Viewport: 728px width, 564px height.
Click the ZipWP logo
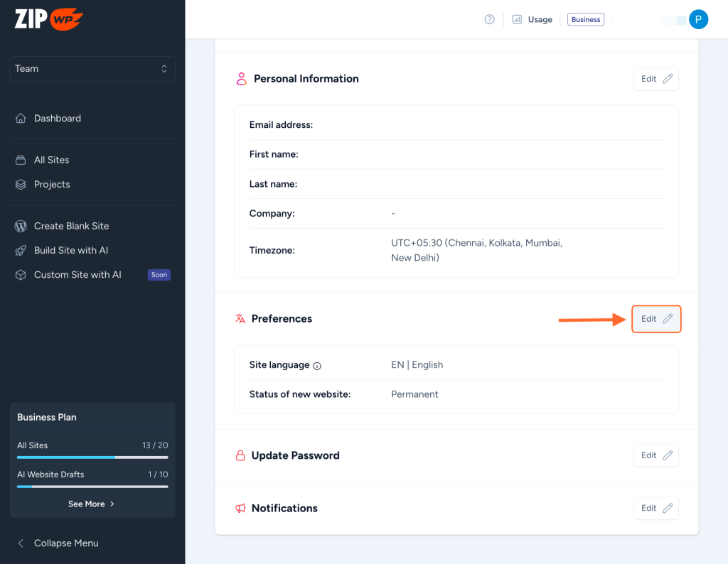coord(49,19)
